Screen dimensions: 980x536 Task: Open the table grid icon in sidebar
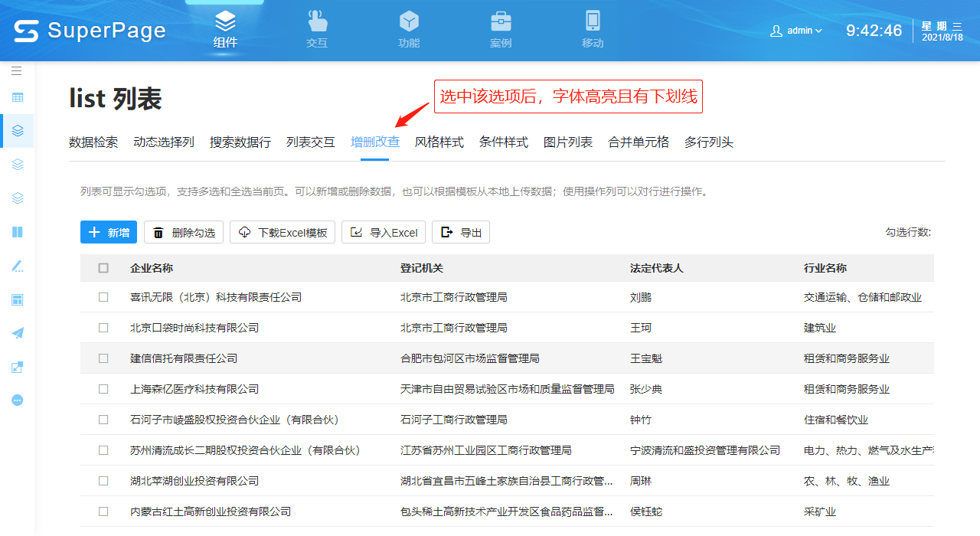(17, 97)
